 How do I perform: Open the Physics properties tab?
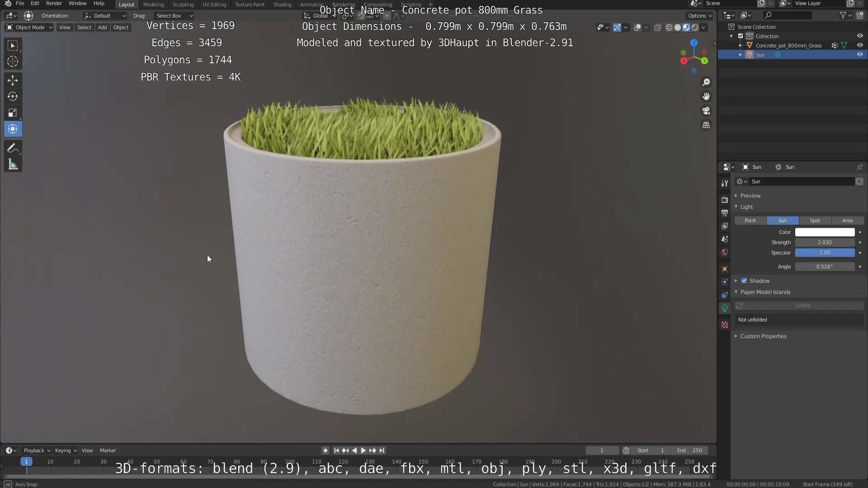tap(725, 282)
